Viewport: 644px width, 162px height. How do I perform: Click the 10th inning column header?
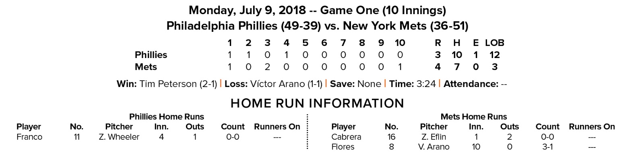click(x=400, y=43)
